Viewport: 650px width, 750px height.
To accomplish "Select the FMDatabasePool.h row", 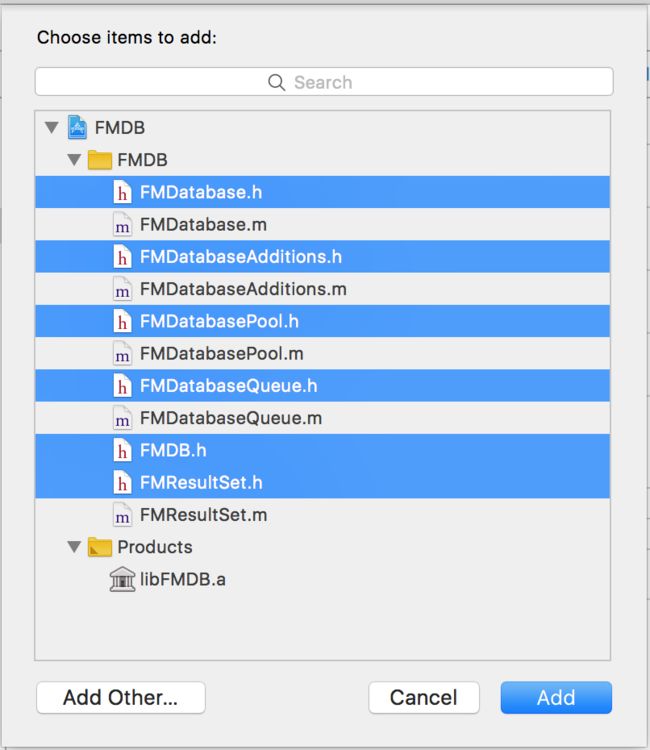I will (x=322, y=321).
